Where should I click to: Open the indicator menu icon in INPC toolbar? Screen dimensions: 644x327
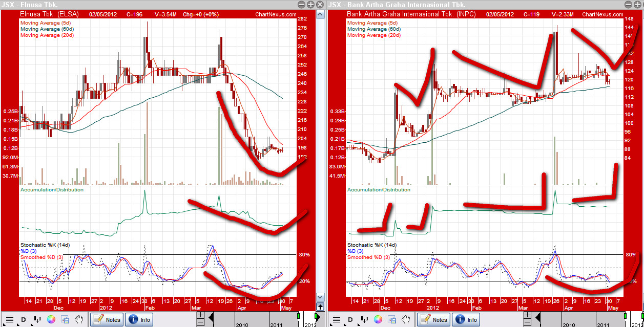coord(364,320)
